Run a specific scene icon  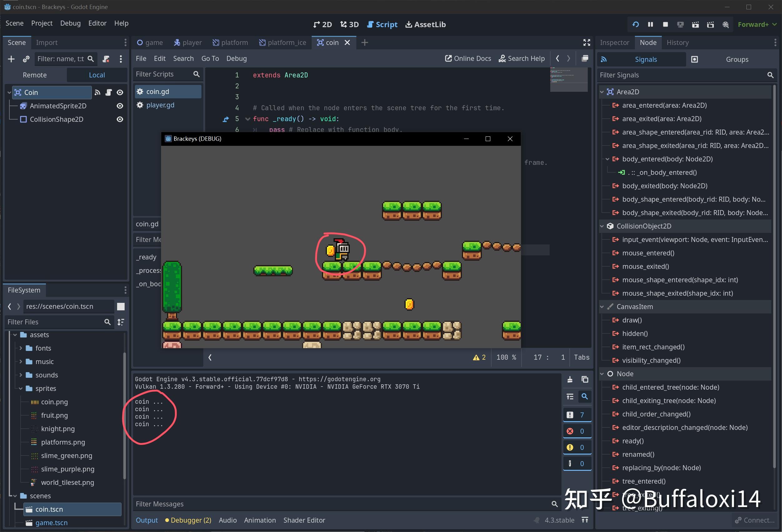[x=710, y=25]
